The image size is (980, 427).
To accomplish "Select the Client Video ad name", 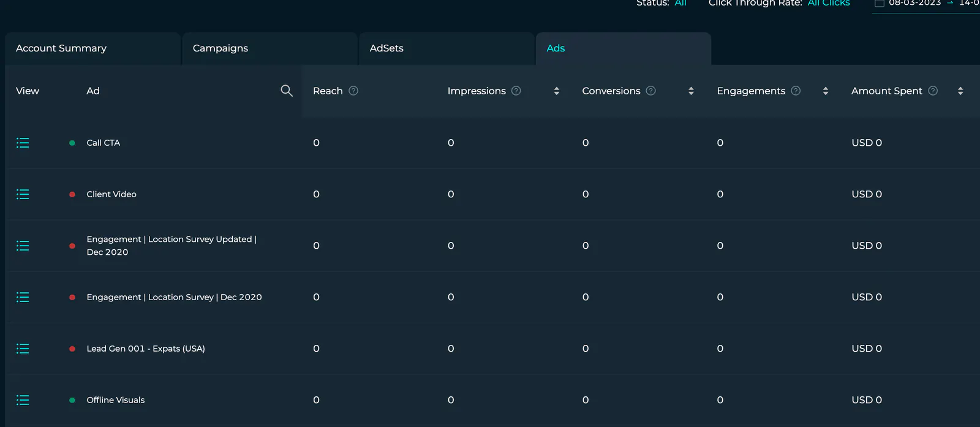I will 111,194.
